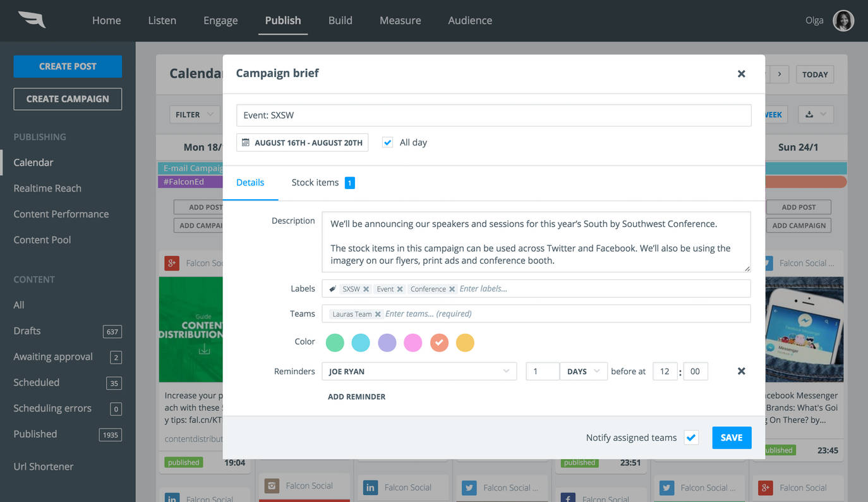Click the CREATE CAMPAIGN button

click(x=67, y=99)
